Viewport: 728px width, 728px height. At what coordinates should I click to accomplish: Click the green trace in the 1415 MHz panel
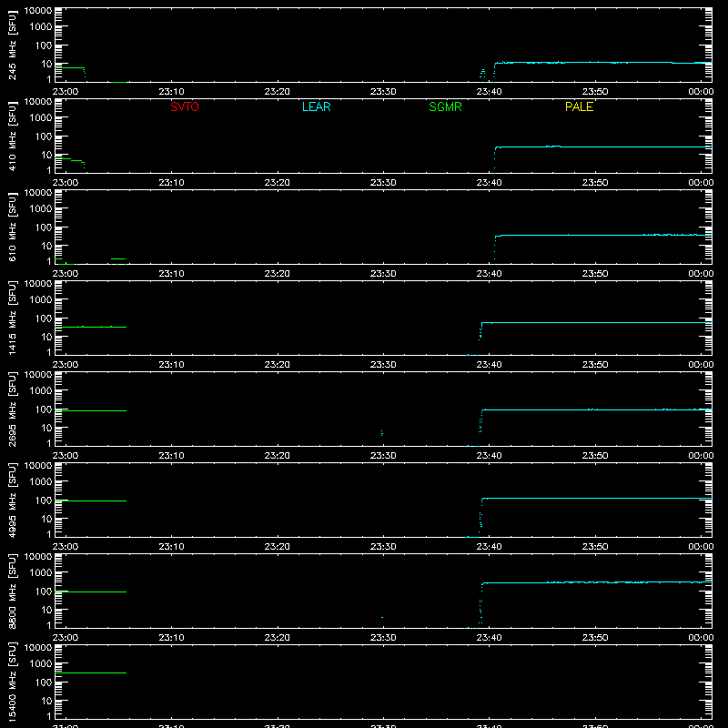[90, 327]
